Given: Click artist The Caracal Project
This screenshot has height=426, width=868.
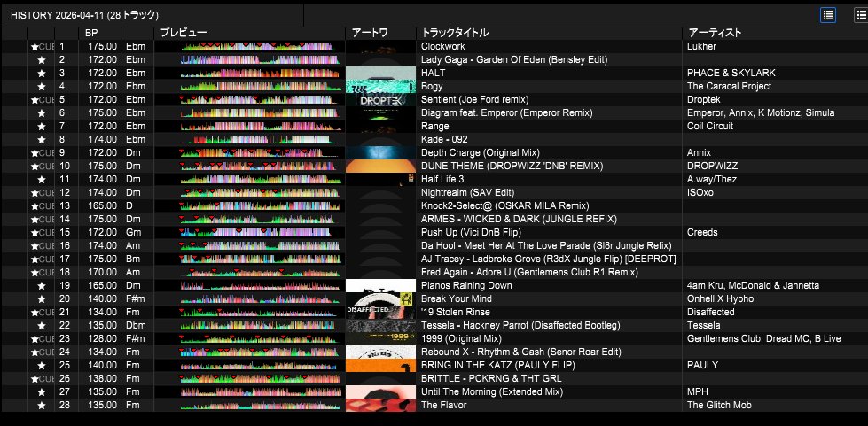Looking at the screenshot, I should (x=729, y=86).
